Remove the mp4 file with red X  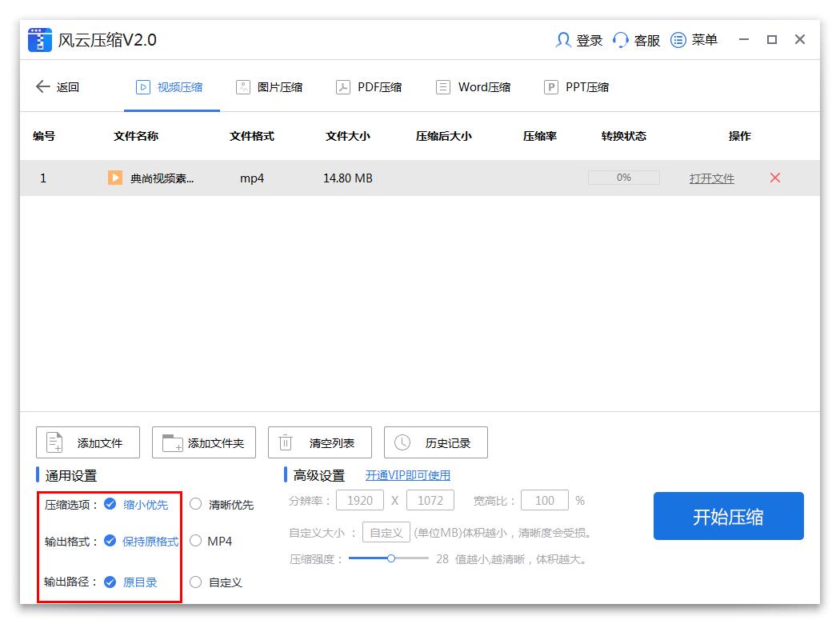click(x=774, y=178)
